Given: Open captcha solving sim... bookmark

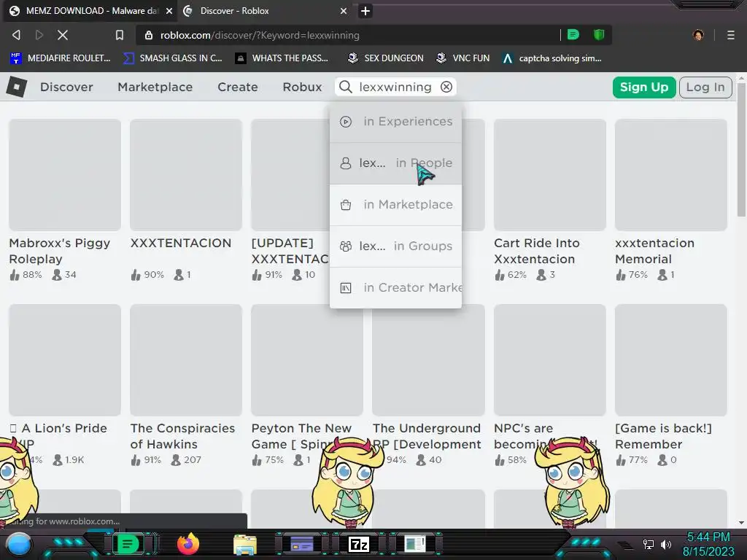Looking at the screenshot, I should [552, 58].
